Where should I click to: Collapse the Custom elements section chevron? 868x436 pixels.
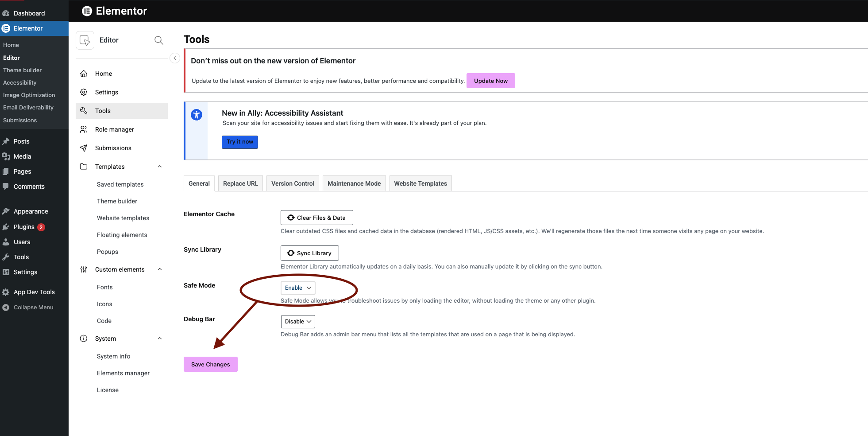(160, 269)
